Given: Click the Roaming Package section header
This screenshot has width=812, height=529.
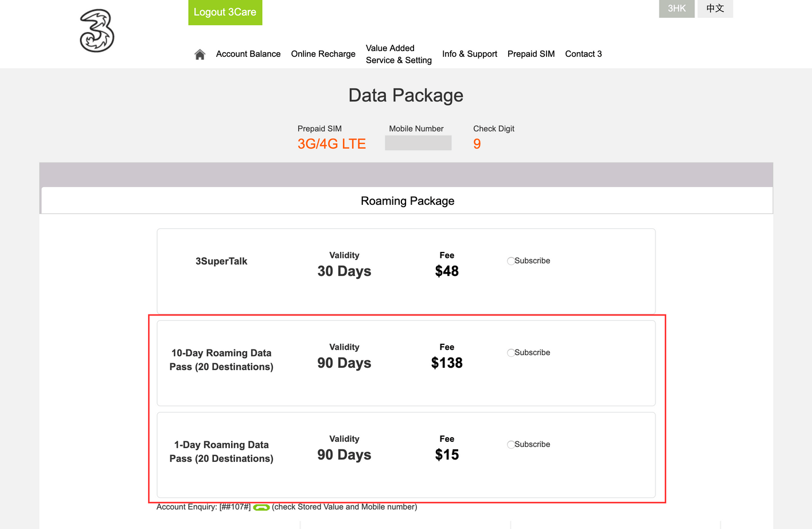Looking at the screenshot, I should tap(407, 201).
